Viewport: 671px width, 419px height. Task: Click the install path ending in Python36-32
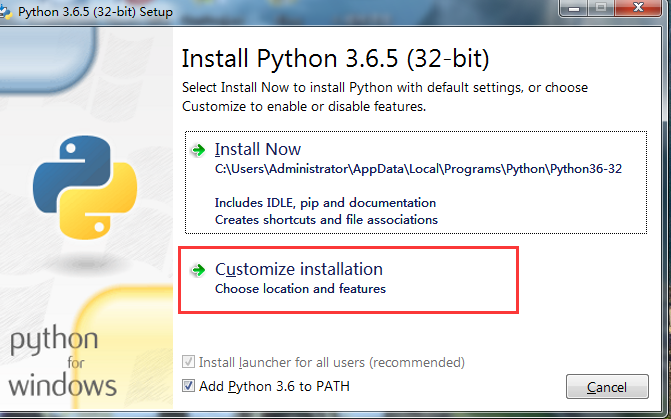pyautogui.click(x=418, y=169)
